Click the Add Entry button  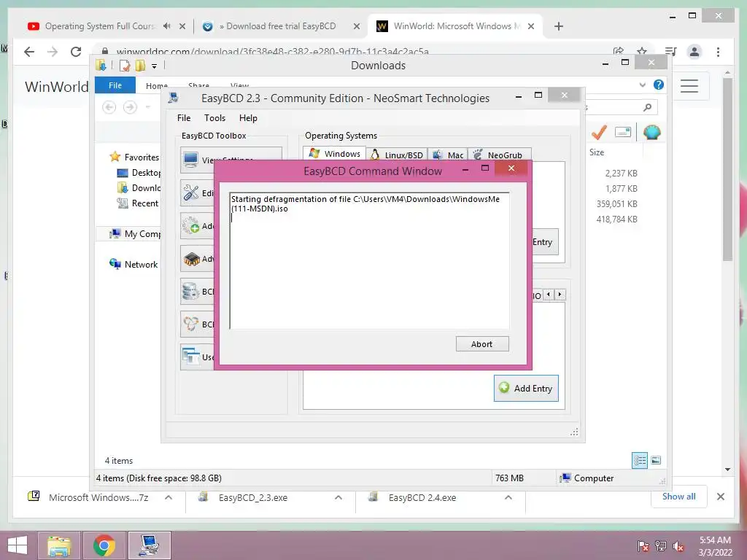[x=526, y=388]
